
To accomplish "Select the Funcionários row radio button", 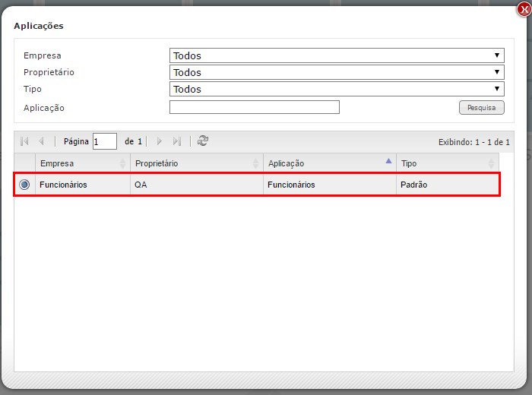I will click(x=24, y=185).
